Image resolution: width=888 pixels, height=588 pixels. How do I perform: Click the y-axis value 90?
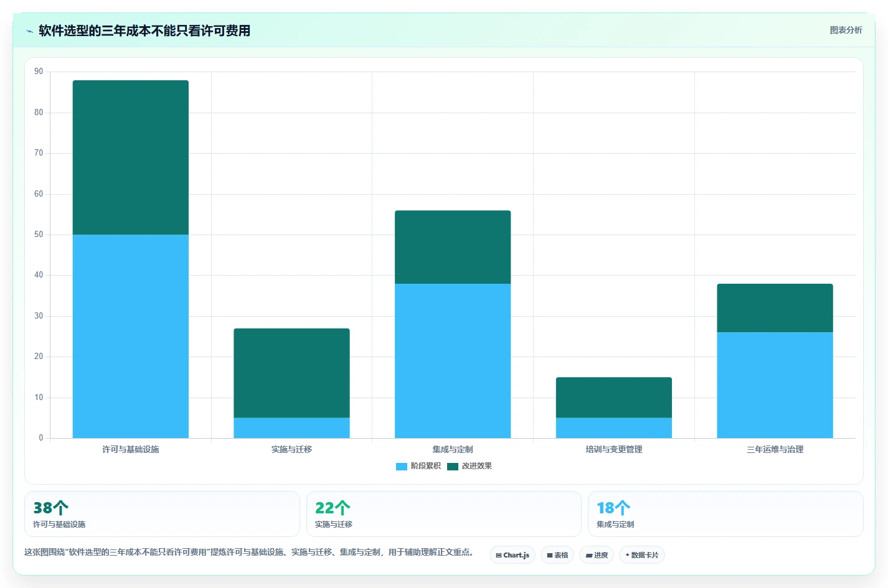coord(39,72)
